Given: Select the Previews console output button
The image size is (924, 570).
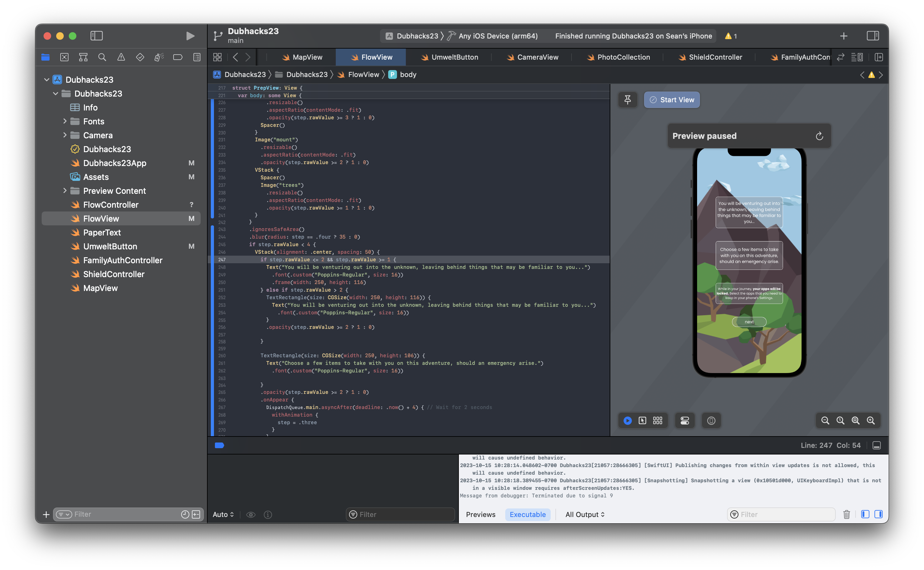Looking at the screenshot, I should click(481, 514).
